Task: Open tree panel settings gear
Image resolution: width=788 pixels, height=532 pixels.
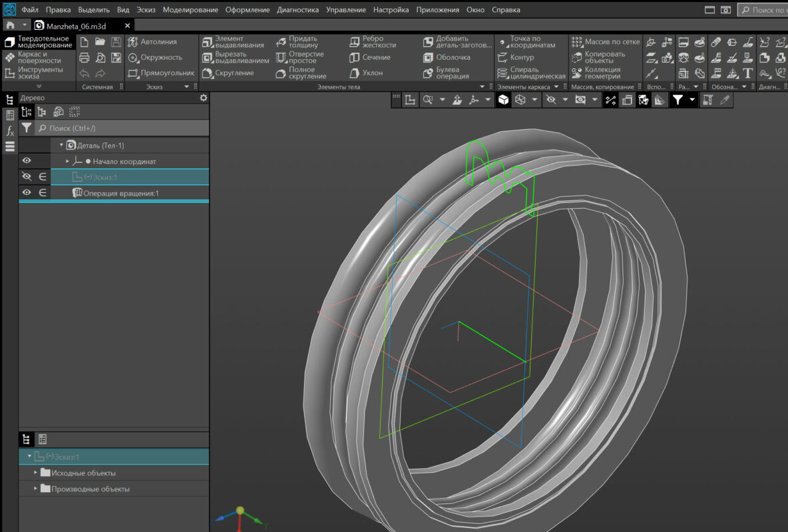Action: click(204, 98)
